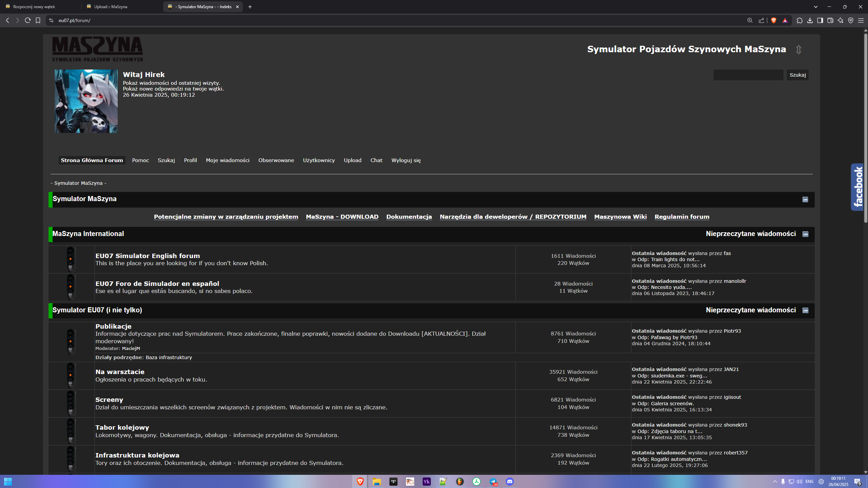The height and width of the screenshot is (488, 868).
Task: Open Discord from the taskbar
Action: point(509,481)
